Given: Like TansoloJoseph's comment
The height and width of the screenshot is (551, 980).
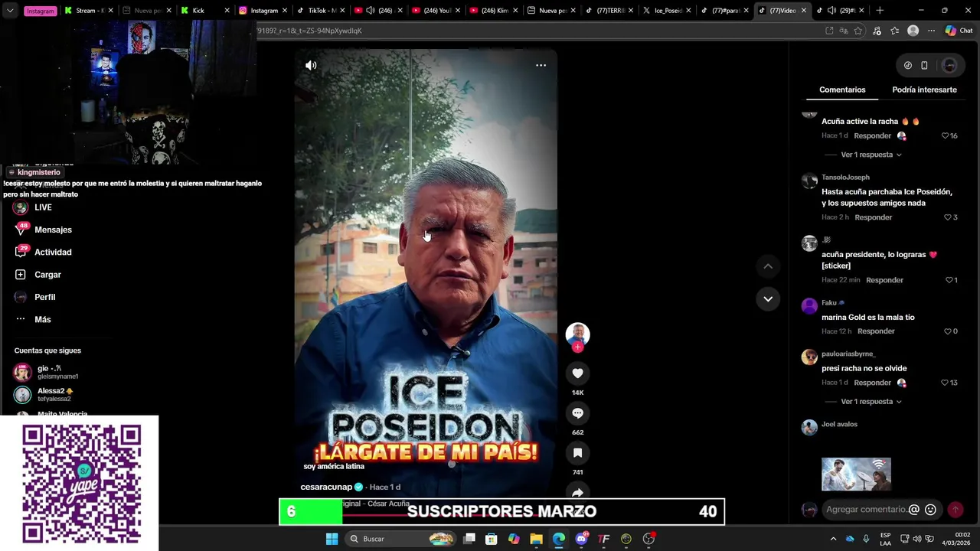Looking at the screenshot, I should 947,217.
